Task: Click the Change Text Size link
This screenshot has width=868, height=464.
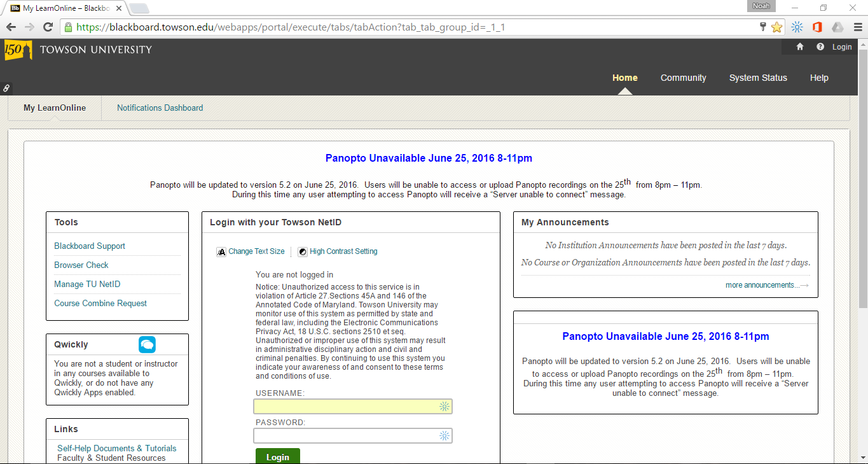Action: tap(257, 251)
